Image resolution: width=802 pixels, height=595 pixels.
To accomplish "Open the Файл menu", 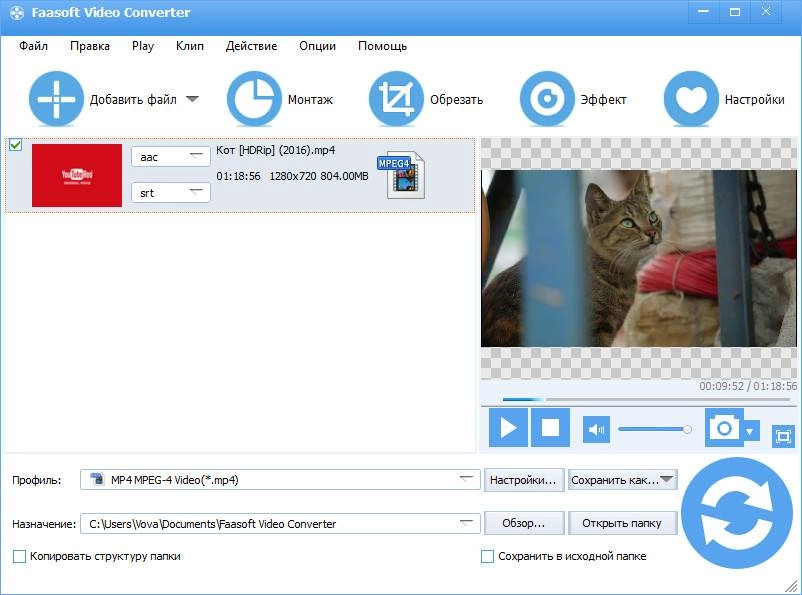I will [34, 46].
